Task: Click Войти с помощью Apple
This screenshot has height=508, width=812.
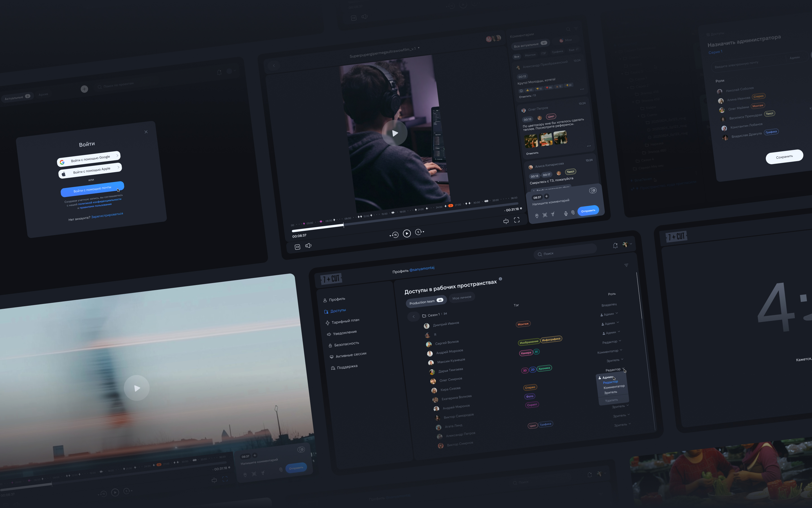Action: (90, 171)
